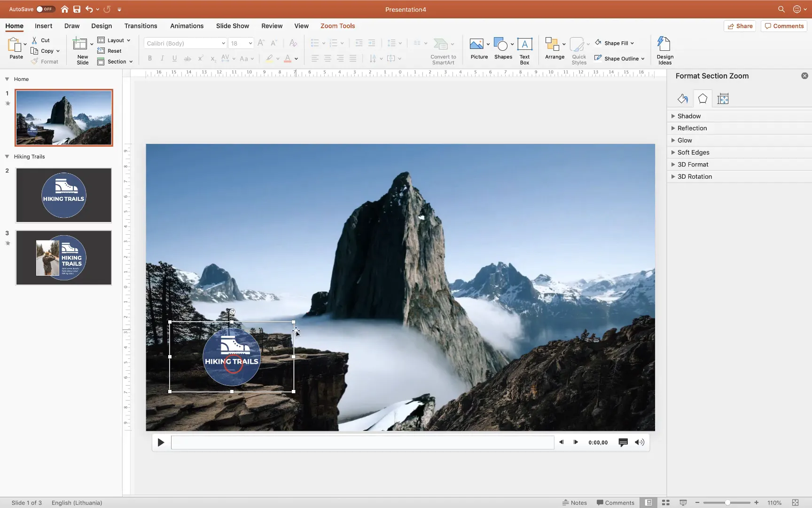Toggle Strikethrough formatting
This screenshot has height=508, width=812.
point(187,58)
